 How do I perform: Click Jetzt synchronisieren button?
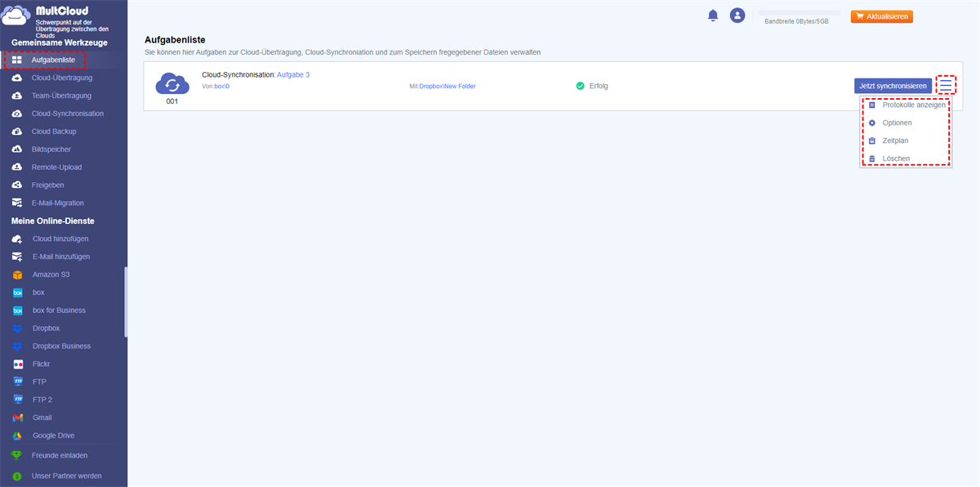tap(893, 86)
